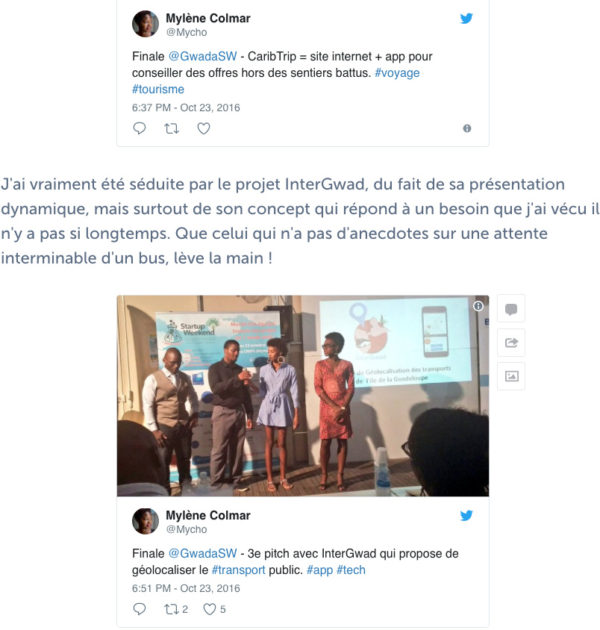The image size is (600, 630).
Task: Open the #tourisme hashtag link
Action: tap(158, 89)
